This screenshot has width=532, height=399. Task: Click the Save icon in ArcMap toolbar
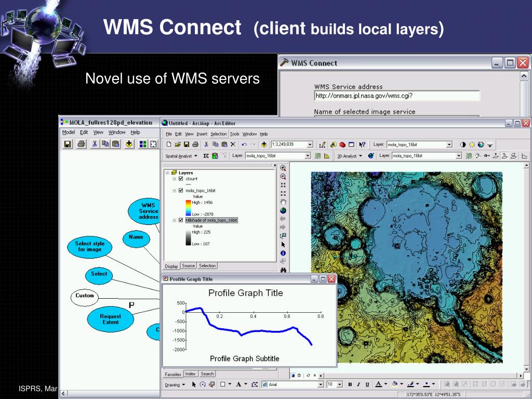pyautogui.click(x=187, y=144)
